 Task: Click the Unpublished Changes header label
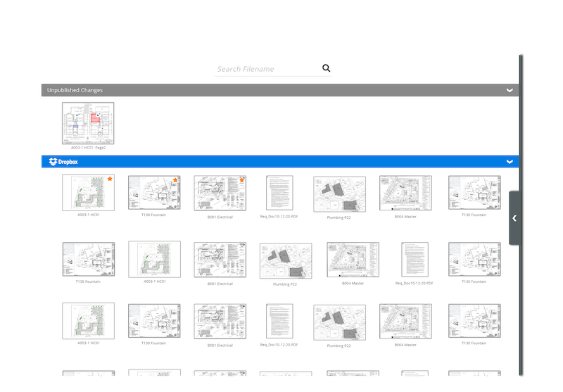[75, 90]
